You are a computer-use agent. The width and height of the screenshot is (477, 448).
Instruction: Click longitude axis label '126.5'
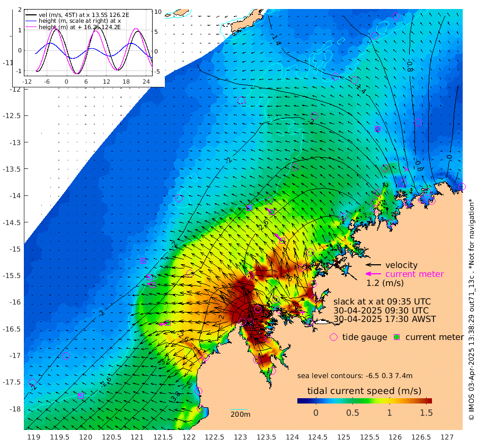point(421,437)
